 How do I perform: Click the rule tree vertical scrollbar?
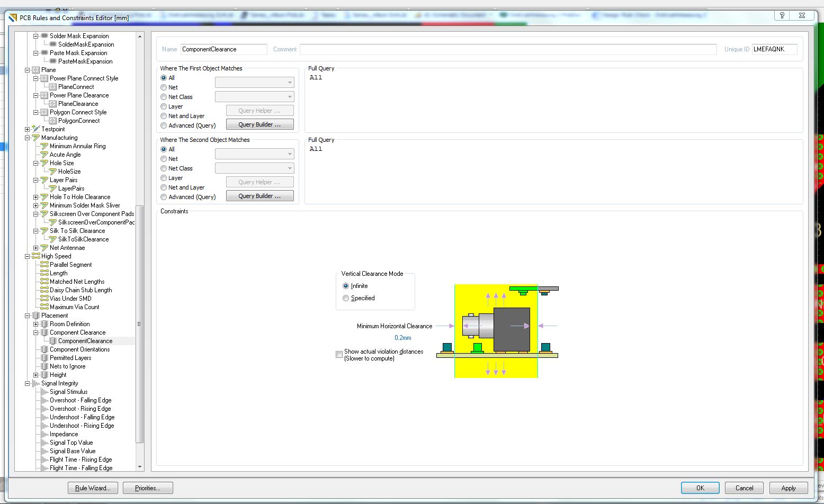(140, 324)
